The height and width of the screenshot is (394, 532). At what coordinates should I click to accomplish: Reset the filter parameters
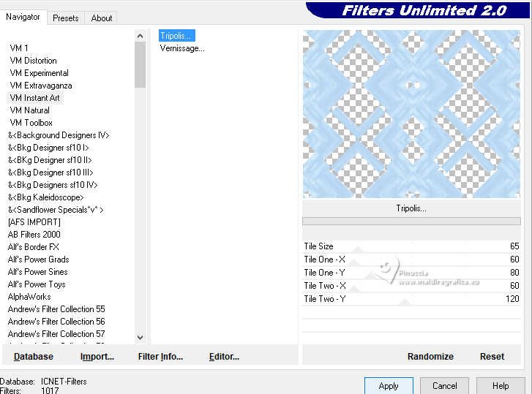point(492,357)
